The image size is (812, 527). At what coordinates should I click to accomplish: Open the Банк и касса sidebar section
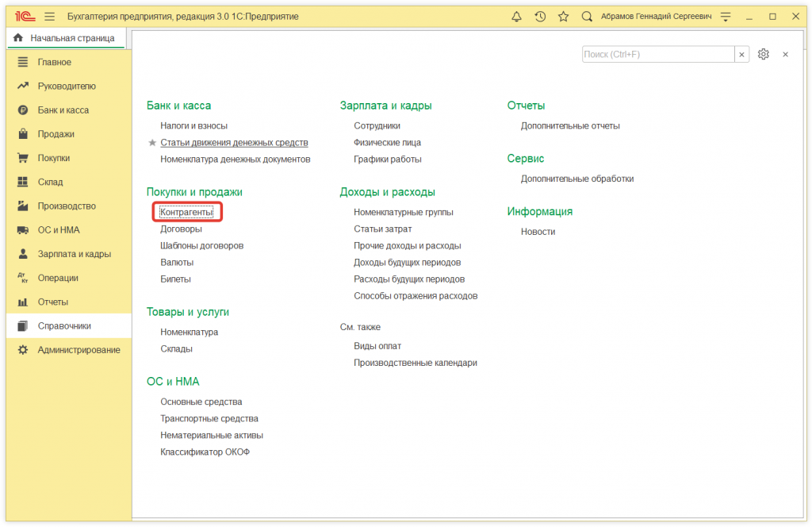pos(63,110)
